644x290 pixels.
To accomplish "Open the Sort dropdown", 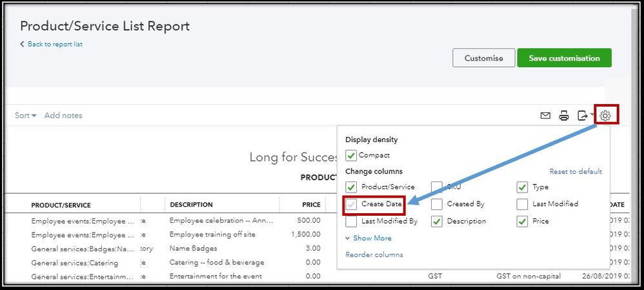I will coord(25,116).
